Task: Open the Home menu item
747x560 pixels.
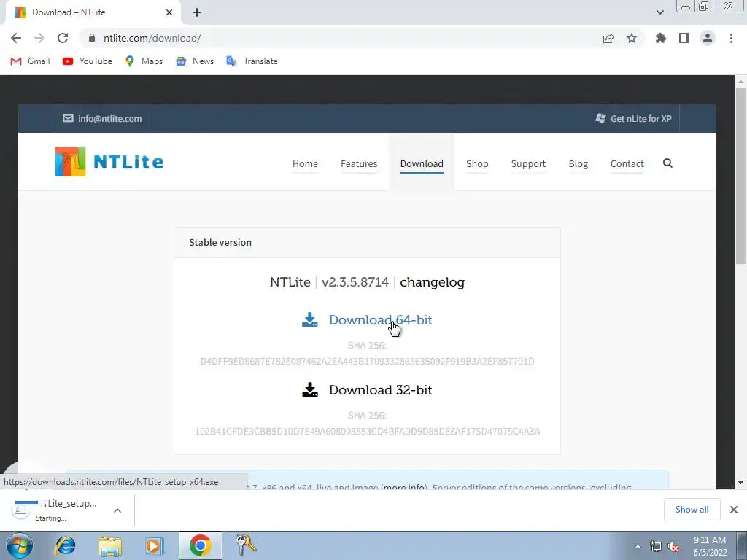Action: 305,164
